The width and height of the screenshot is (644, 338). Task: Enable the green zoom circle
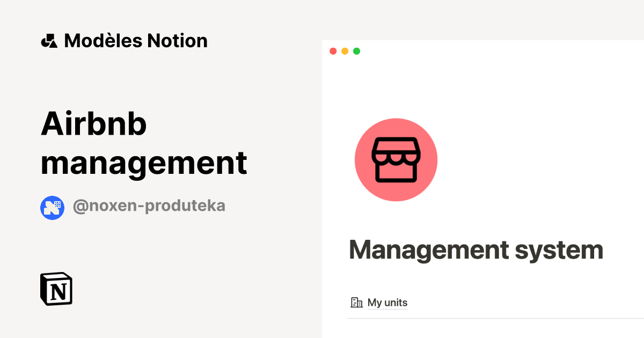click(356, 51)
